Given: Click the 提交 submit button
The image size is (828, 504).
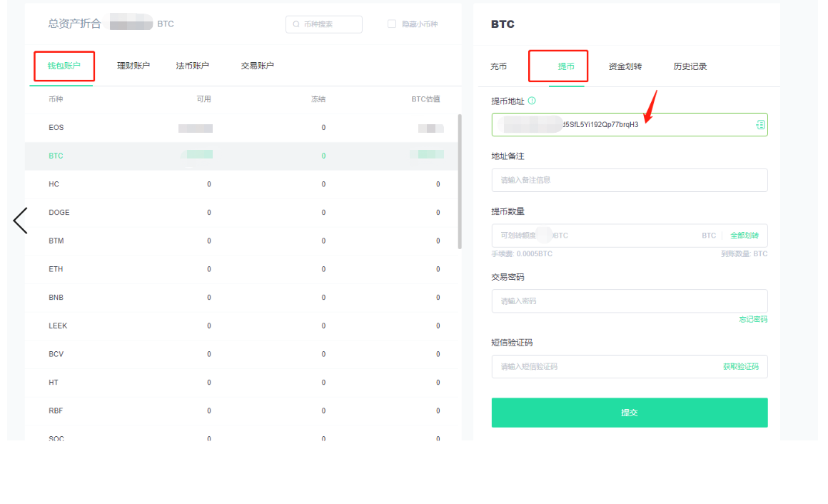Looking at the screenshot, I should (630, 413).
